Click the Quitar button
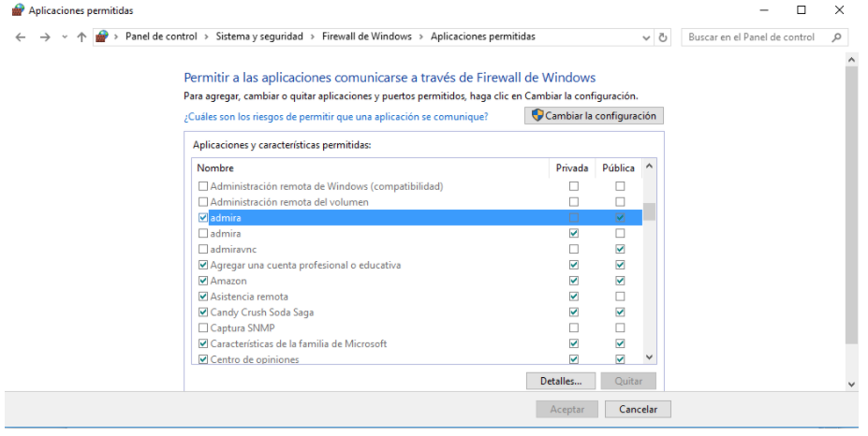This screenshot has width=868, height=436. click(628, 381)
